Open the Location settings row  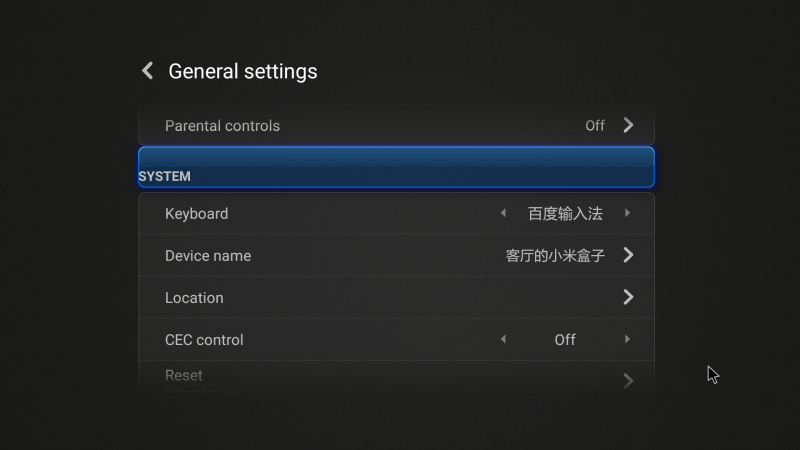point(194,298)
